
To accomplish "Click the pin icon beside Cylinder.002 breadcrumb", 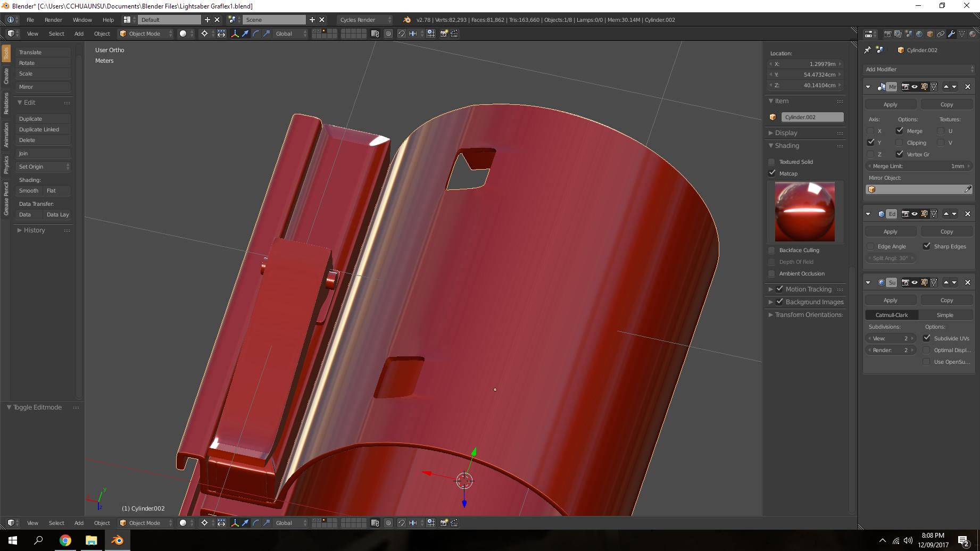I will [868, 50].
